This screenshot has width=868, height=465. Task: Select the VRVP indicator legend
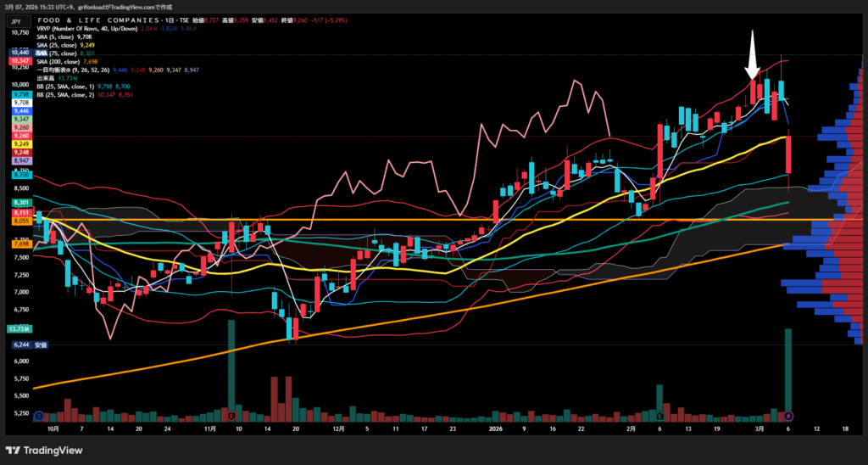(92, 28)
